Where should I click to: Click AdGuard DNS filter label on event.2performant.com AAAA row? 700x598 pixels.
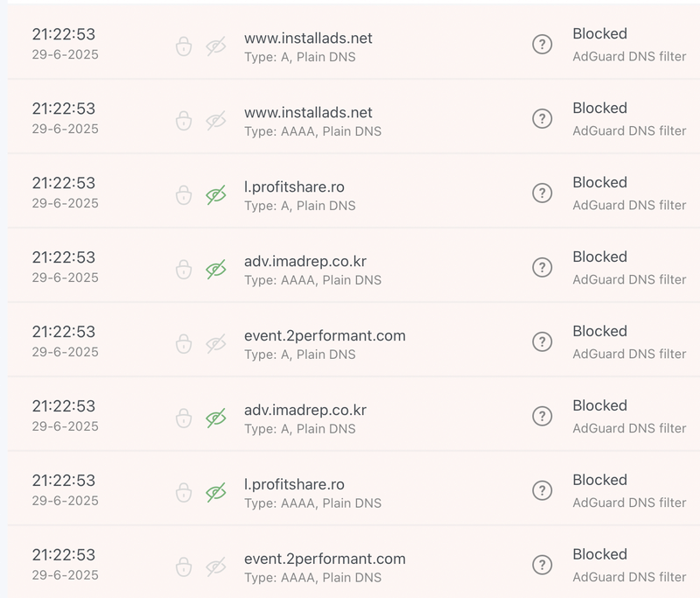[x=629, y=577]
